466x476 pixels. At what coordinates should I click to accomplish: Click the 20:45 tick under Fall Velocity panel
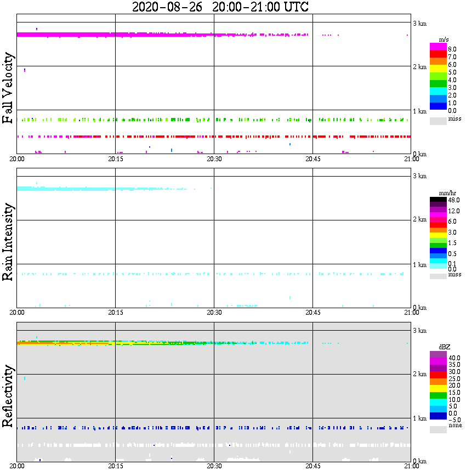click(x=313, y=159)
